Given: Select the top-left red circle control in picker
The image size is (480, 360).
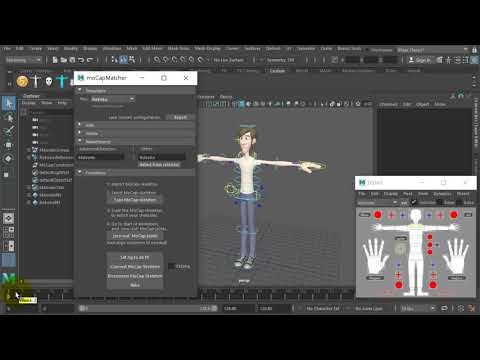Looking at the screenshot, I should [378, 215].
